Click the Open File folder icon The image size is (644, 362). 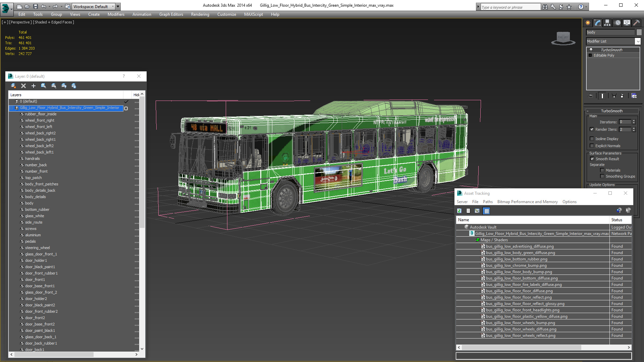[27, 6]
